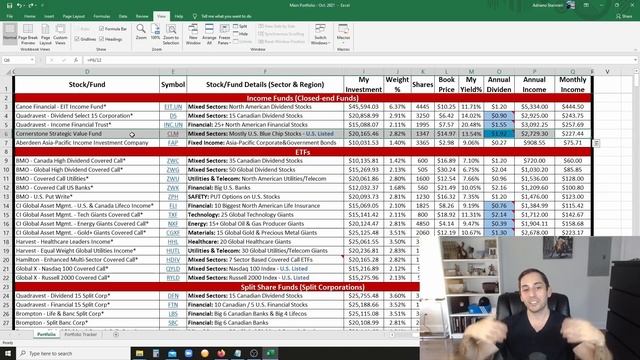Click Zoom to Selection
Screen dimensions: 640x360
tap(171, 34)
